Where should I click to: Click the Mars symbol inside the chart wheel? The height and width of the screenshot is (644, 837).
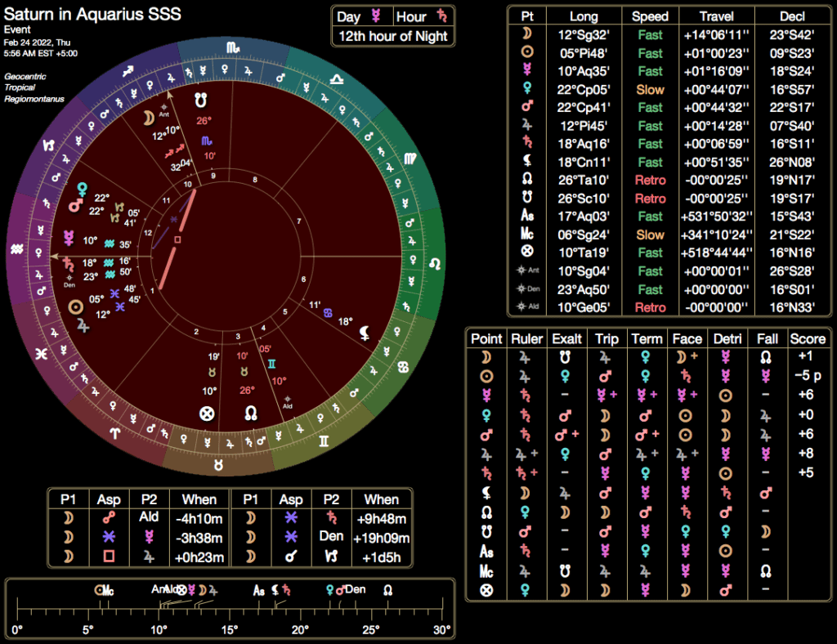point(75,205)
